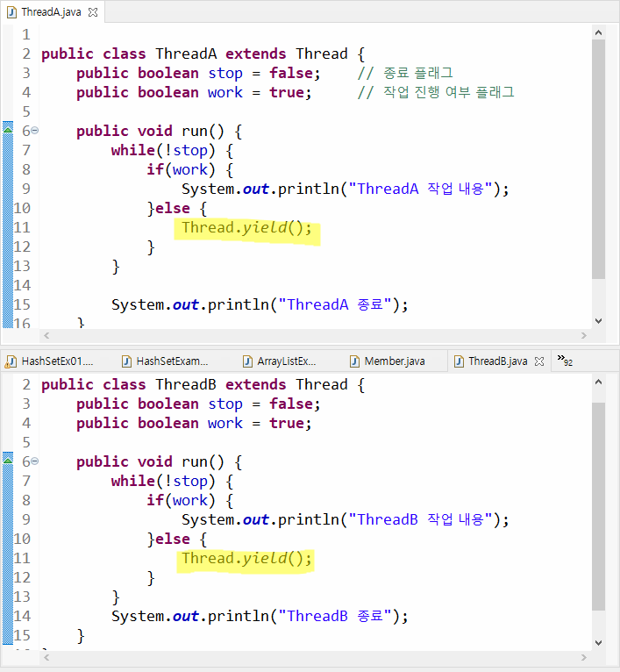Screen dimensions: 620x672
Task: Close the ThreadA.java tab
Action: (x=93, y=12)
